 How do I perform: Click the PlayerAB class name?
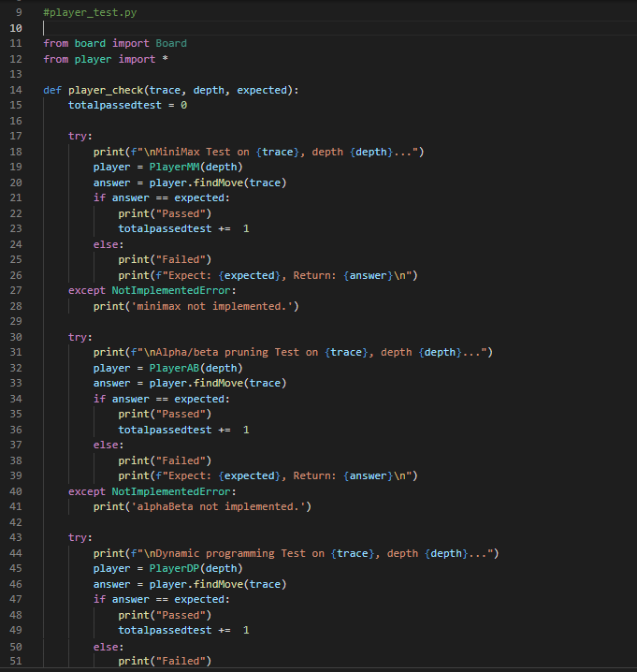[174, 368]
